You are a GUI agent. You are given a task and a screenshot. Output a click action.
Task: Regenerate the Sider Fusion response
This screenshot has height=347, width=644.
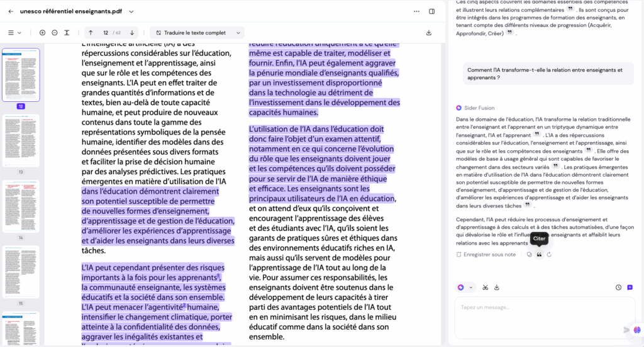click(549, 255)
